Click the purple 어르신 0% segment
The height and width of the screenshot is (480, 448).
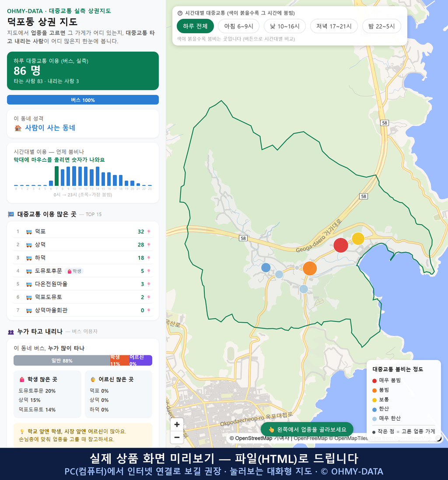point(140,361)
